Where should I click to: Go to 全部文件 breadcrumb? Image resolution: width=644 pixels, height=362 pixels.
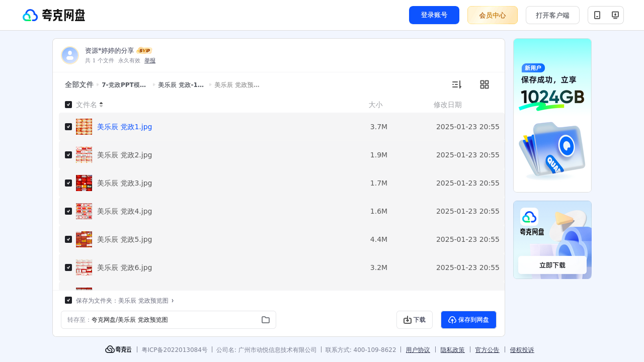[79, 84]
